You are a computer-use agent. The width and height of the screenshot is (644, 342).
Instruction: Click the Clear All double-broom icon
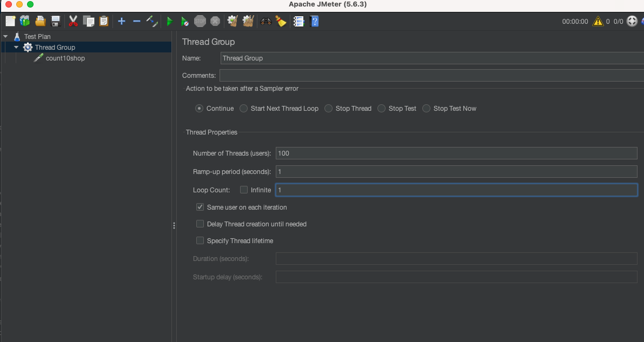(248, 21)
